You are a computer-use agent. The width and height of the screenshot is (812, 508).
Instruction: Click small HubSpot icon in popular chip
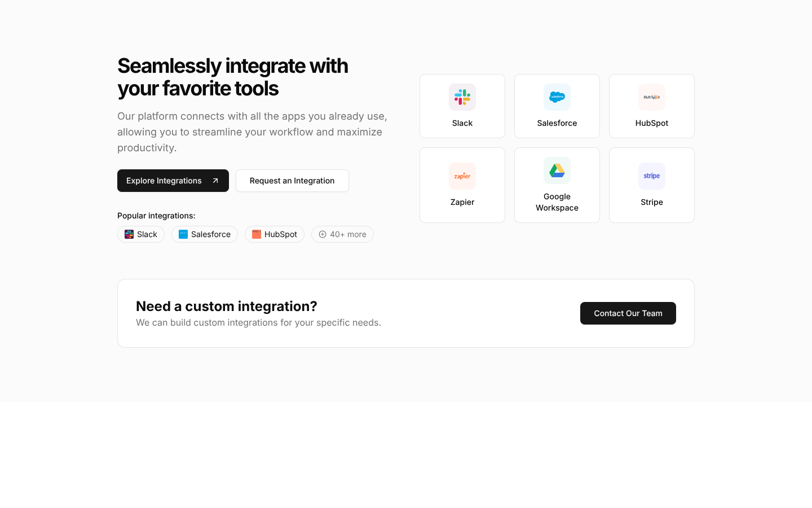257,234
